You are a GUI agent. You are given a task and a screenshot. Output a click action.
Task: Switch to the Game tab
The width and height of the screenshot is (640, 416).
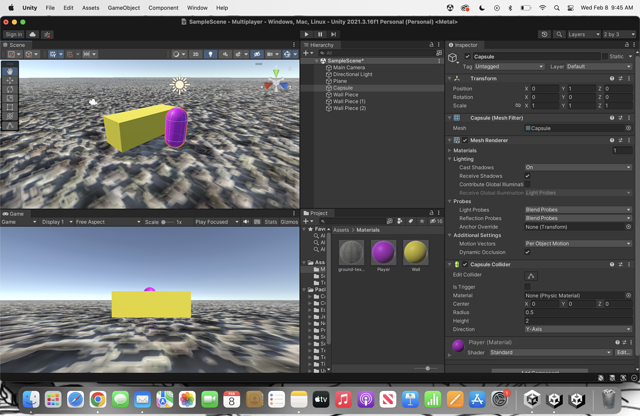[x=14, y=214]
